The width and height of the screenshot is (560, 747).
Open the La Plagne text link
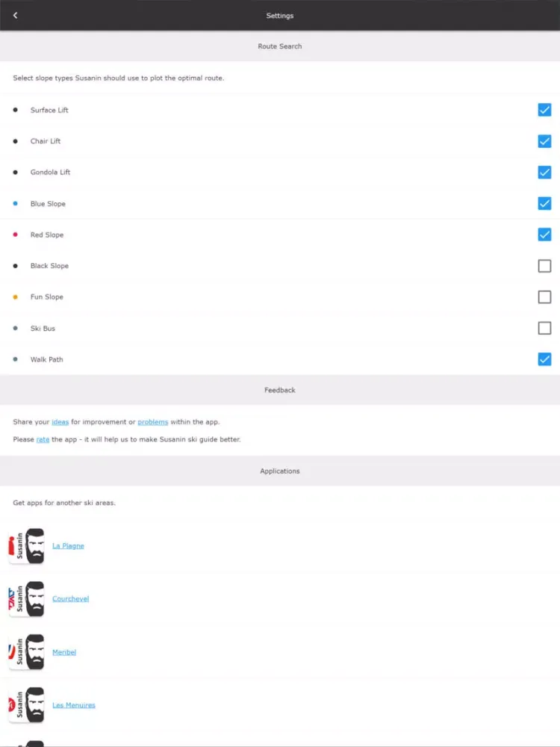coord(68,546)
